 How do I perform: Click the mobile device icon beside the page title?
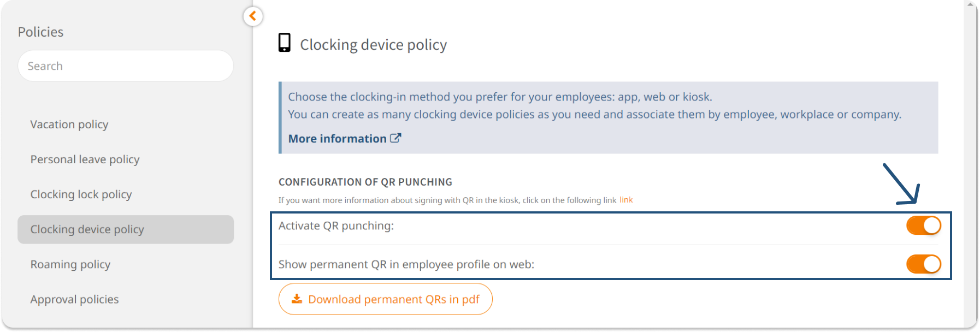click(x=285, y=43)
